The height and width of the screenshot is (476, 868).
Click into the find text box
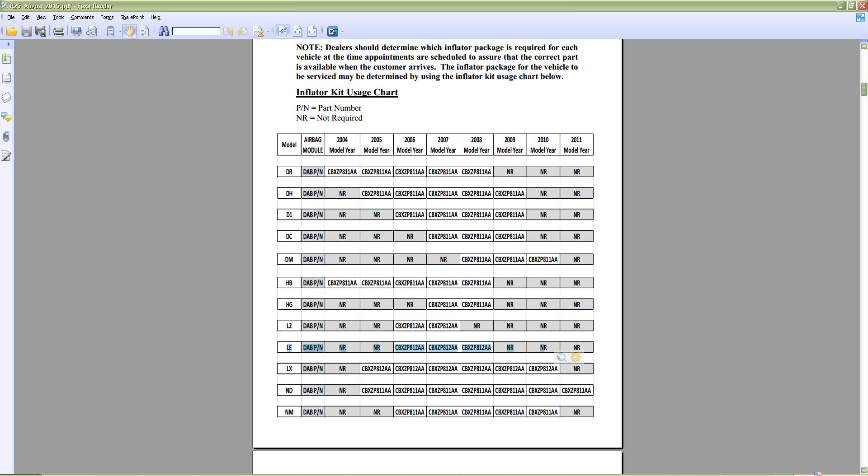196,31
